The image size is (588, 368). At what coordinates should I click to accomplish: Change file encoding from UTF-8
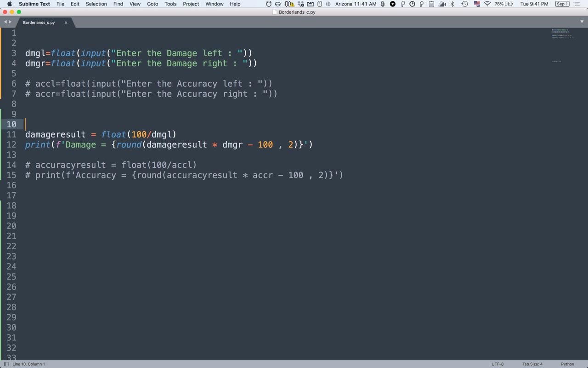click(498, 364)
